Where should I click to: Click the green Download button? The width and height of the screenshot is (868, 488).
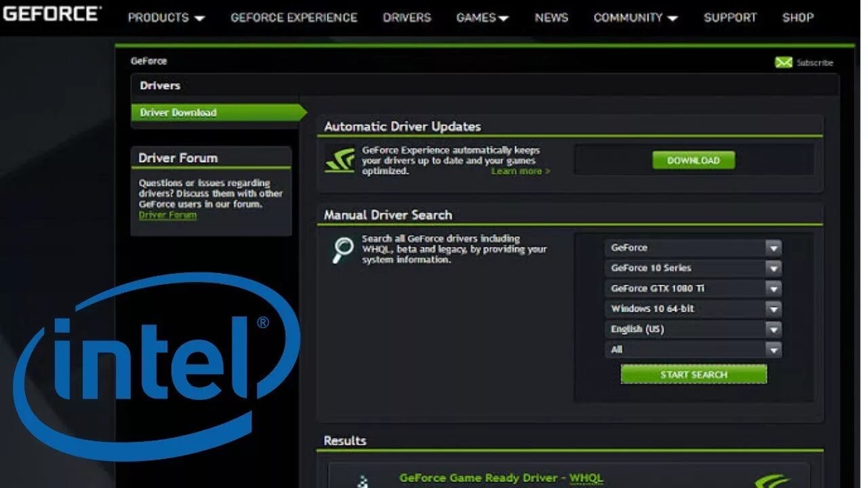pos(693,161)
